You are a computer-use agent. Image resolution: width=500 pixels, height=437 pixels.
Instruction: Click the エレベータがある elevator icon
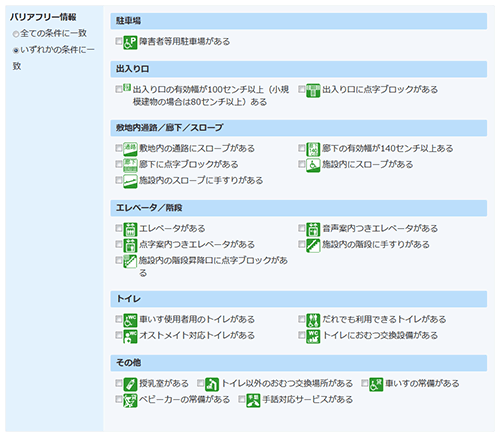click(x=130, y=229)
